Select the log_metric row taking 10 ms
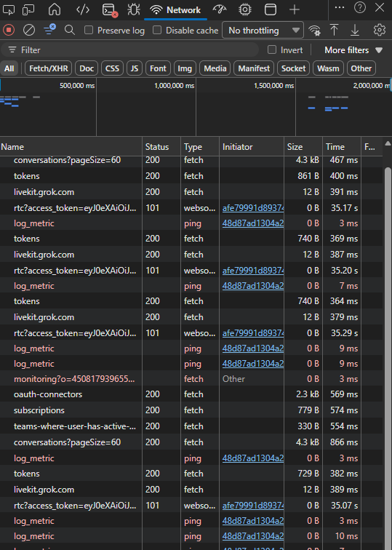This screenshot has width=392, height=550. (x=191, y=536)
